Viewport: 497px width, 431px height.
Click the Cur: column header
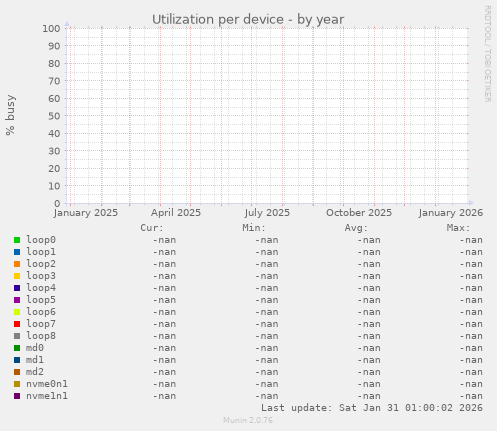coord(152,228)
